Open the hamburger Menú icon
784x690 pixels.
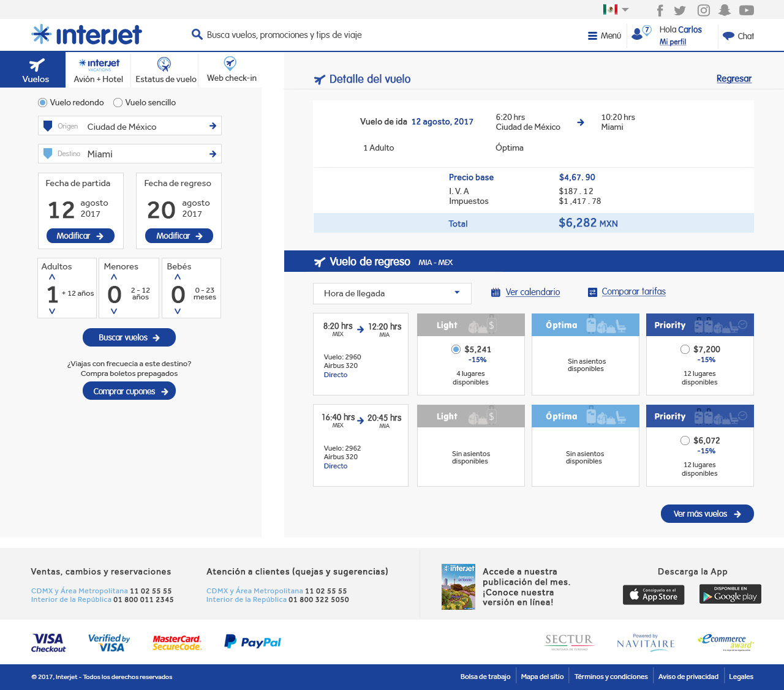pyautogui.click(x=592, y=36)
